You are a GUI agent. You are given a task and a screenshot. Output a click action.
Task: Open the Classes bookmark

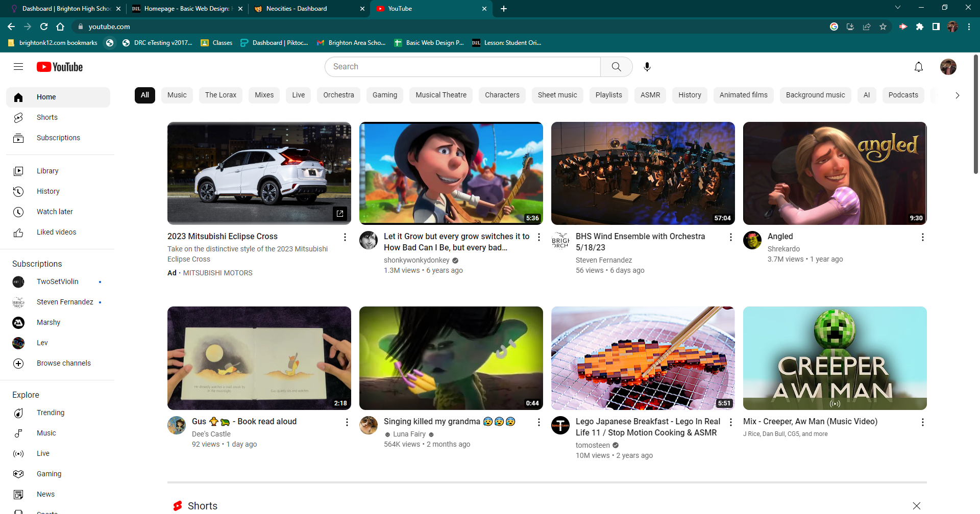coord(216,43)
